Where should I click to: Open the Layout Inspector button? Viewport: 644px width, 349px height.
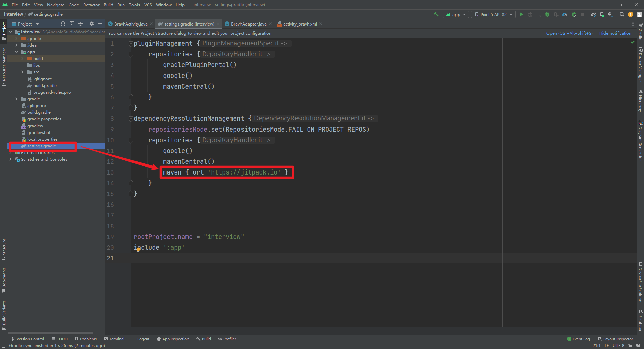click(615, 339)
